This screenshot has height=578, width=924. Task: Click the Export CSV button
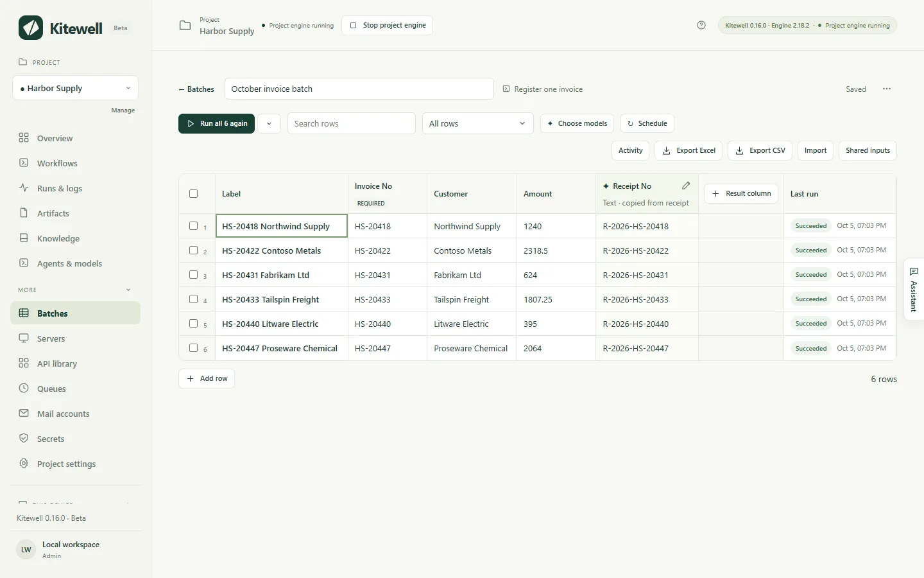760,150
